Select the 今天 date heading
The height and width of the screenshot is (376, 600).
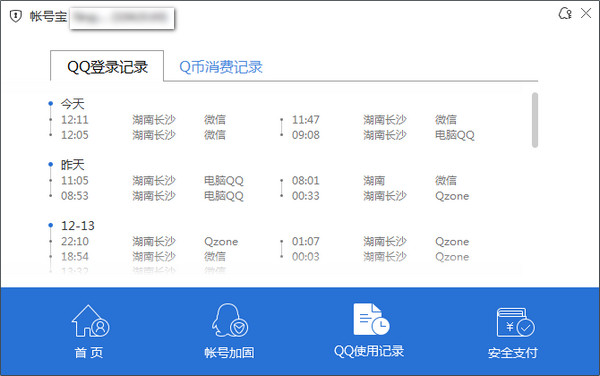pyautogui.click(x=73, y=104)
